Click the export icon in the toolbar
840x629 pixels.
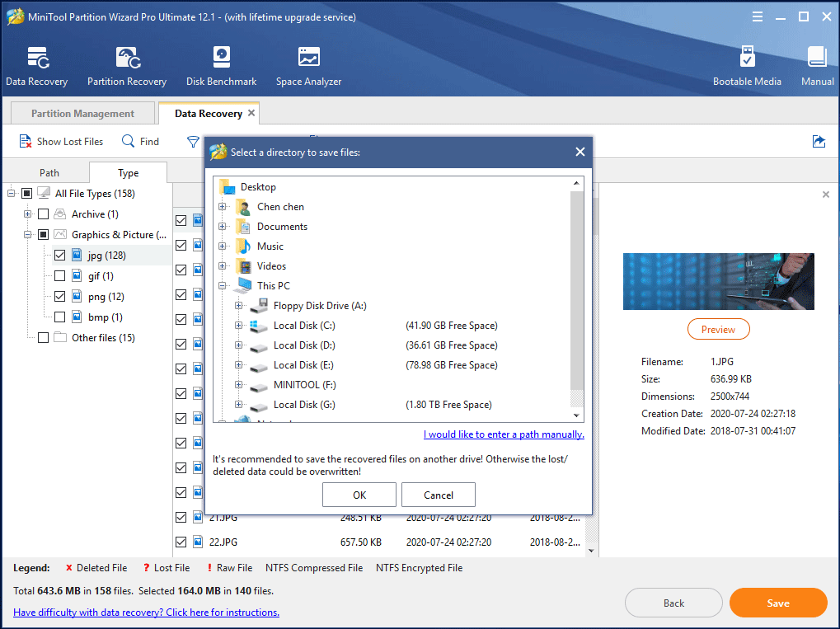pyautogui.click(x=819, y=142)
